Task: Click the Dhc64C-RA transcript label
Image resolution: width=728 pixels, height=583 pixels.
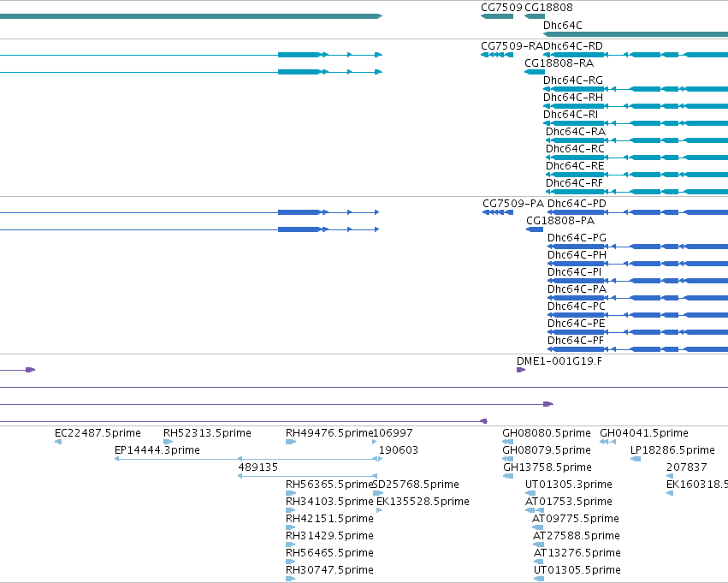Action: (x=576, y=132)
